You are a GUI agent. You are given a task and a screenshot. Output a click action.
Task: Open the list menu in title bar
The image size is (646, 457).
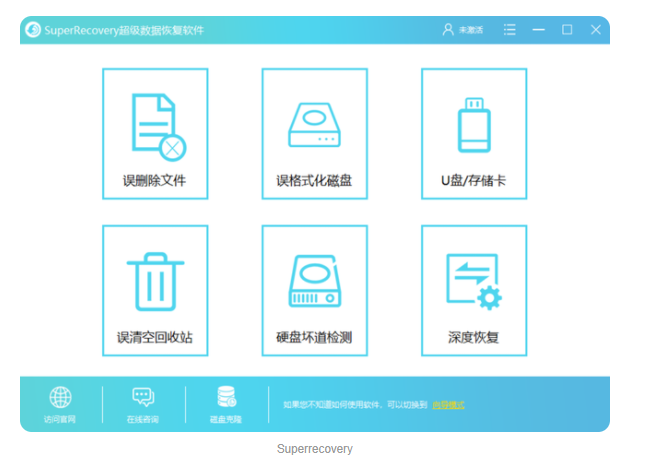[x=510, y=30]
